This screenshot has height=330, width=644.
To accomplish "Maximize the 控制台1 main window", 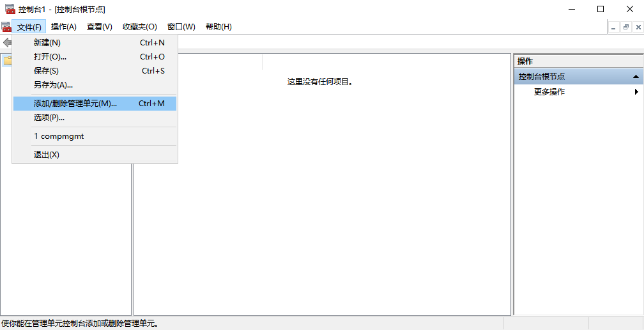I will point(601,9).
